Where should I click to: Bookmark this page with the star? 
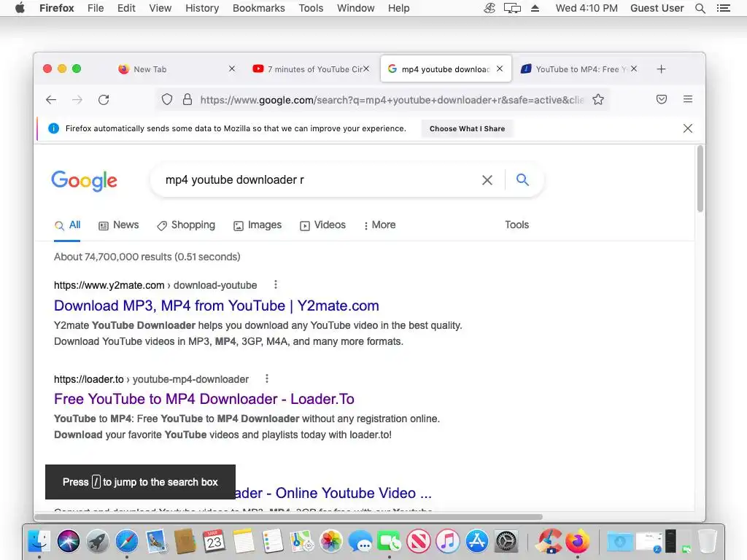pyautogui.click(x=598, y=99)
